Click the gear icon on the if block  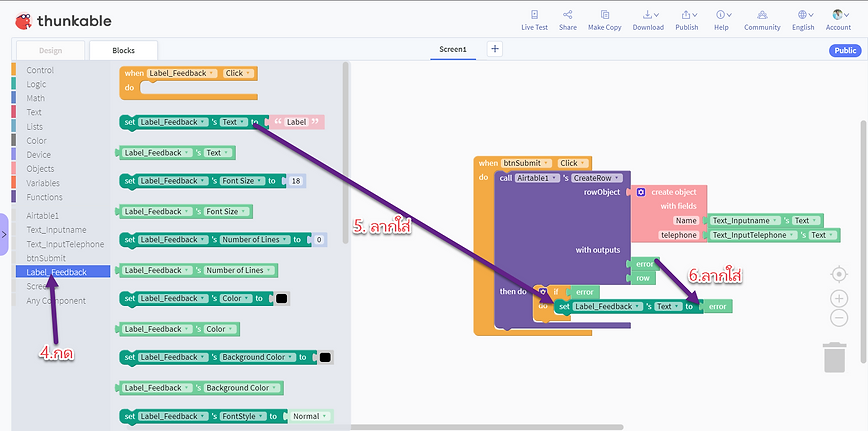coord(544,292)
